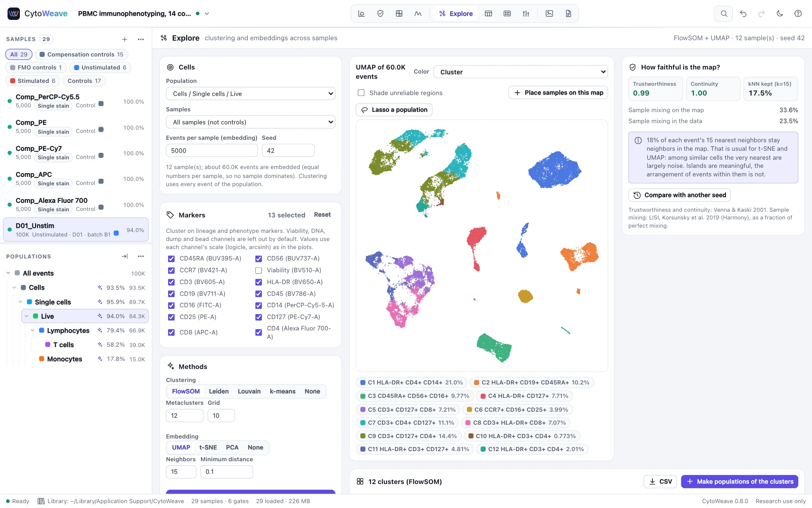Click Make populations of the clusters
Screen dimensions: 812x508
click(x=740, y=482)
